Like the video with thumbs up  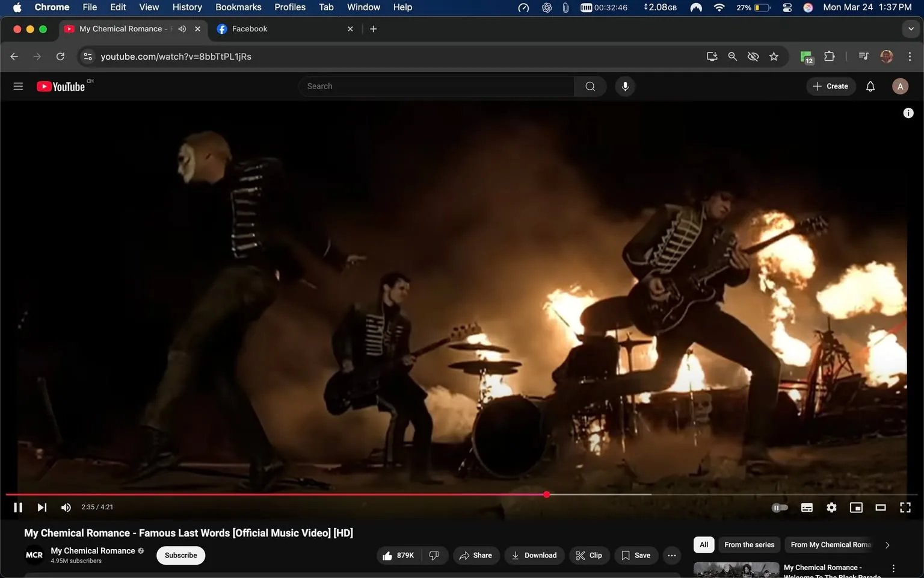pos(398,555)
